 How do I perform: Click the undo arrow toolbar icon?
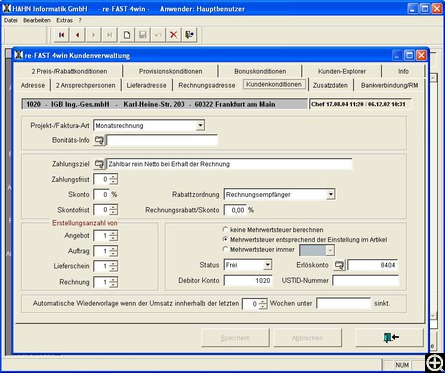click(x=158, y=35)
